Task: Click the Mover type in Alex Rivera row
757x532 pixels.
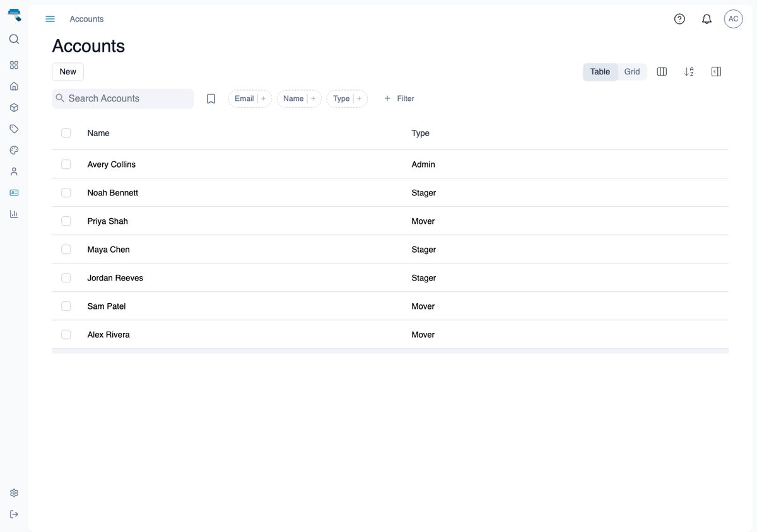Action: click(x=423, y=335)
